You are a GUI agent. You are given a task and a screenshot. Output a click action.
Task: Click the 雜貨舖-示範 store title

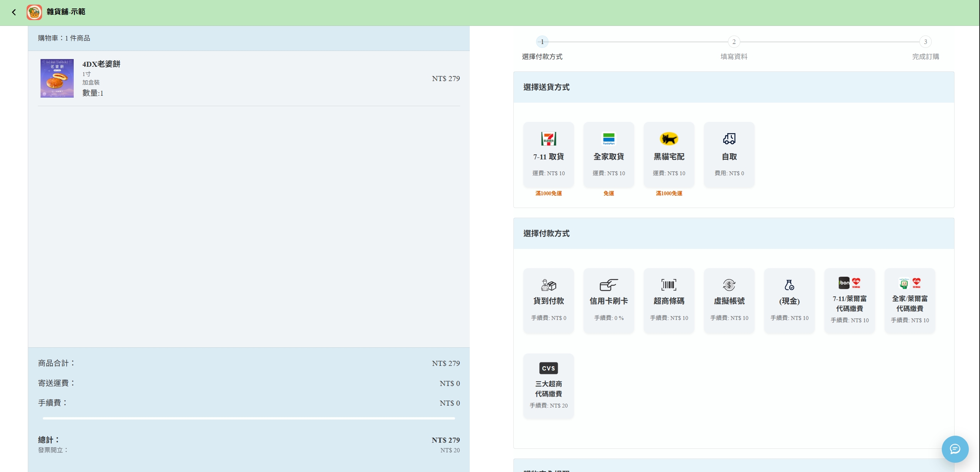click(x=66, y=12)
